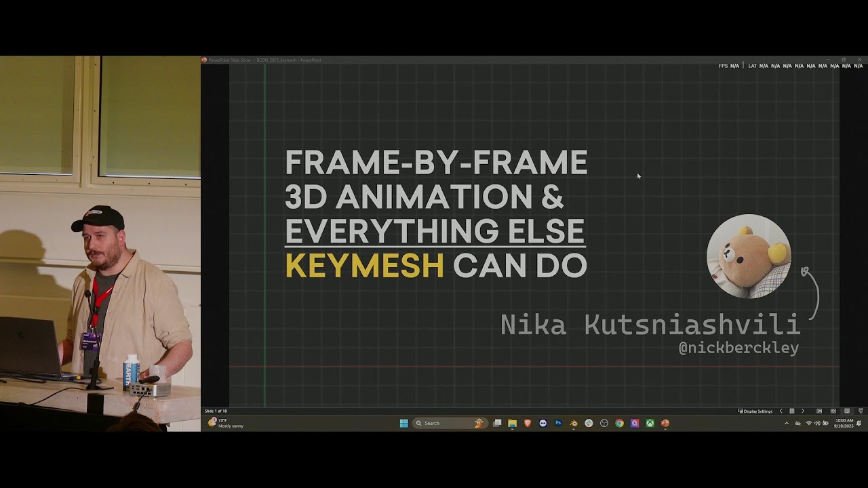
Task: Click the battery status tray icon
Action: click(x=825, y=423)
